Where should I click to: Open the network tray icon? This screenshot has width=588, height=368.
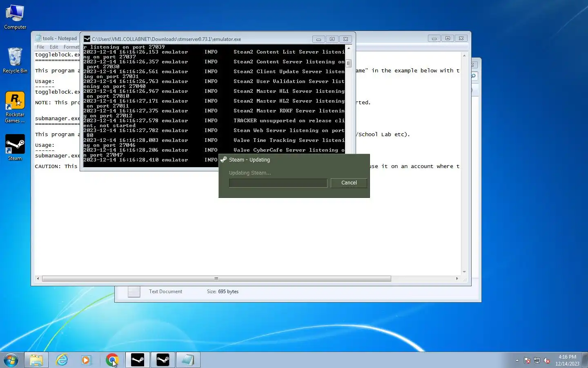pos(537,361)
